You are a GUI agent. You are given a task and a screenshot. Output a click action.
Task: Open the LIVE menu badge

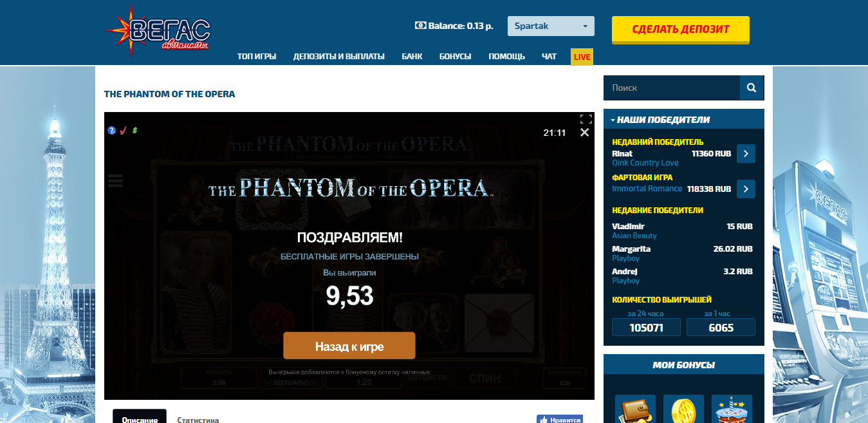pyautogui.click(x=582, y=57)
